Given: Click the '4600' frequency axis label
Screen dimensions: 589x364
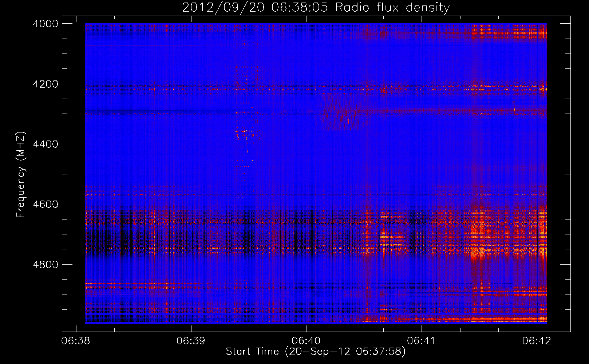Looking at the screenshot, I should (46, 204).
